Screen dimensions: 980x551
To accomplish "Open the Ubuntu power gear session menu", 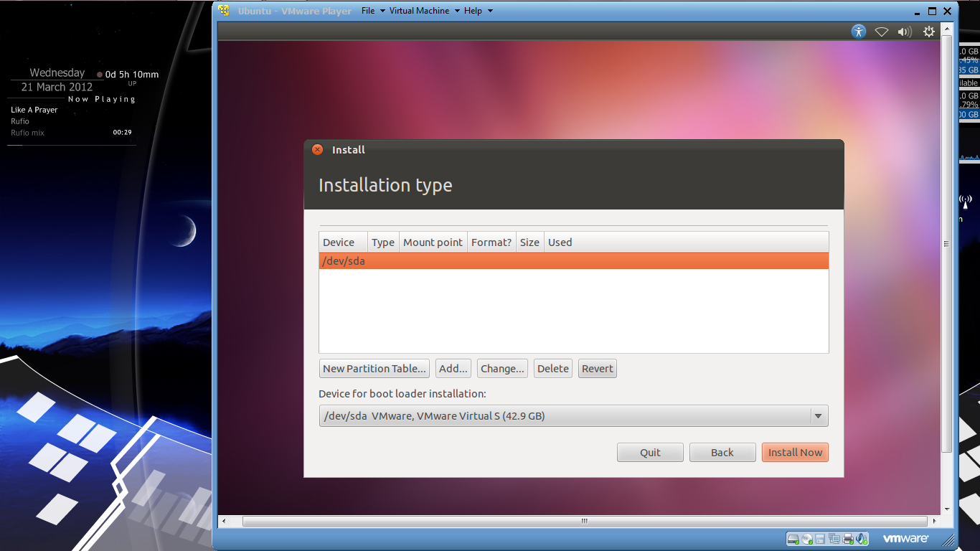I will 929,32.
